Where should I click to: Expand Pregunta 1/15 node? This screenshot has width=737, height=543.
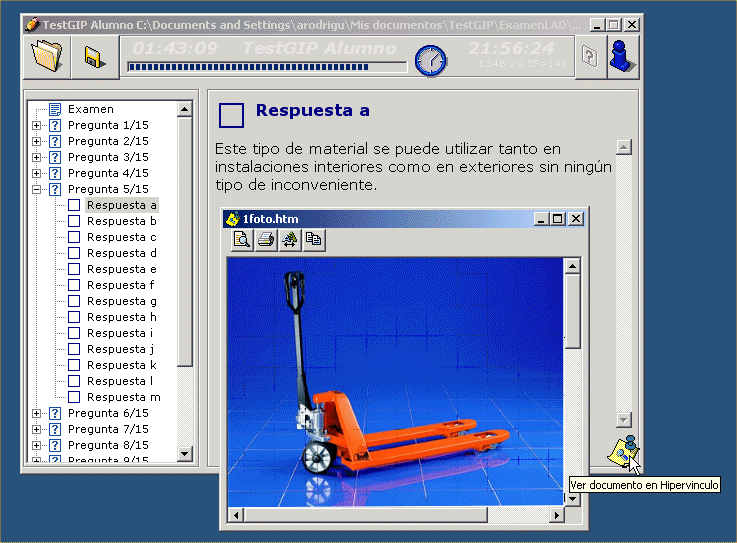pos(36,126)
